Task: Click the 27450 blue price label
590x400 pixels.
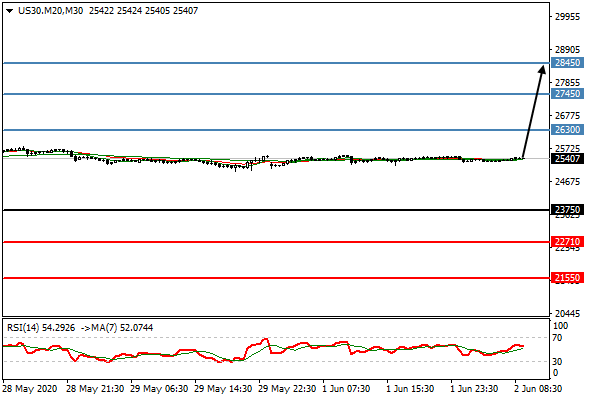Action: (x=567, y=93)
